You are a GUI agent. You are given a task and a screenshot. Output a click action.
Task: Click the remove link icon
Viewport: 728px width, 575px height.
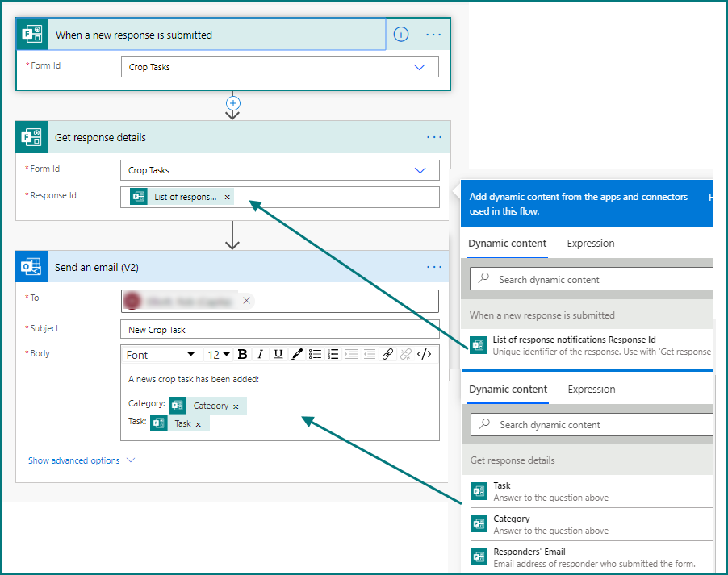click(x=406, y=355)
